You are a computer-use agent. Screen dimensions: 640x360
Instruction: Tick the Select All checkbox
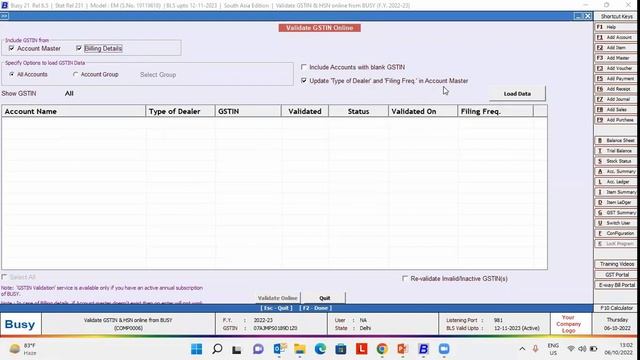click(x=4, y=277)
